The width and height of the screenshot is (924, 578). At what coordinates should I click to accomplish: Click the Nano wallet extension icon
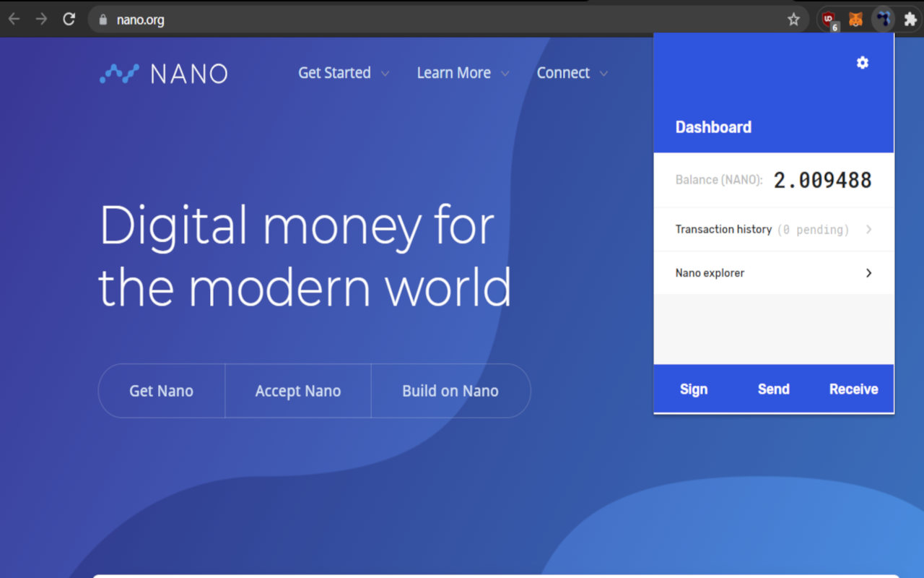click(882, 19)
